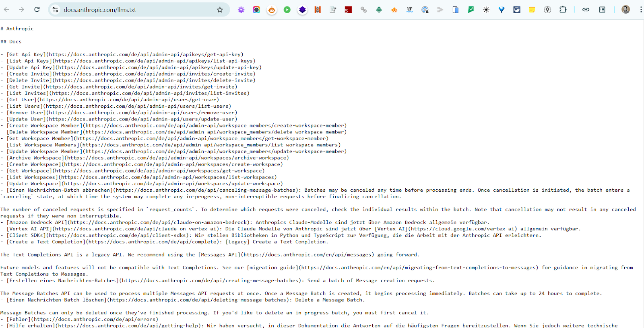Open the yellow sticky note extension
The width and height of the screenshot is (644, 328).
tap(532, 10)
